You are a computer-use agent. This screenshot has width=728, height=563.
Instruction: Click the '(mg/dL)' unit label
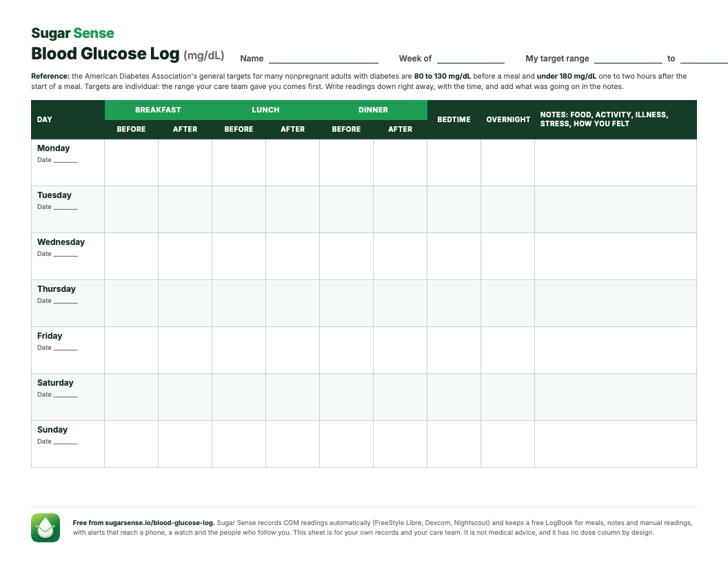[204, 55]
